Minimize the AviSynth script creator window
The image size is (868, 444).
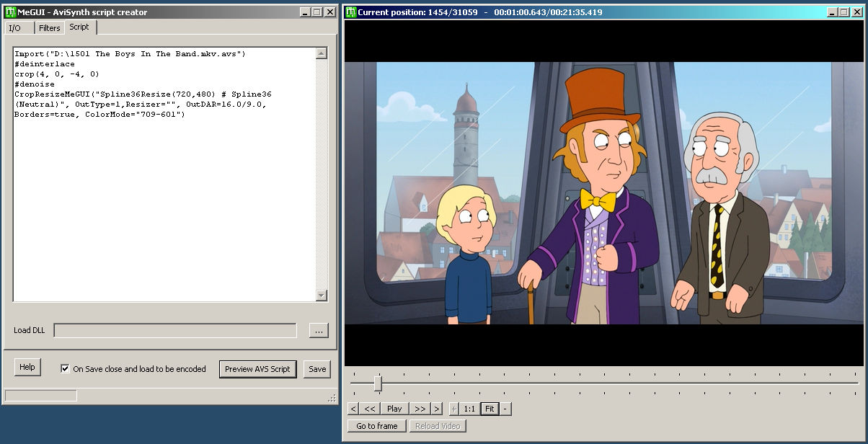point(304,12)
